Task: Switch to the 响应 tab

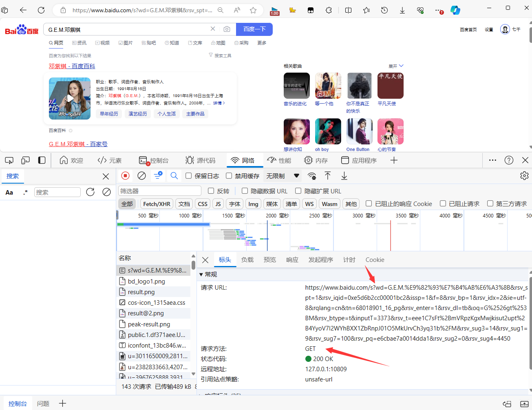Action: (292, 260)
